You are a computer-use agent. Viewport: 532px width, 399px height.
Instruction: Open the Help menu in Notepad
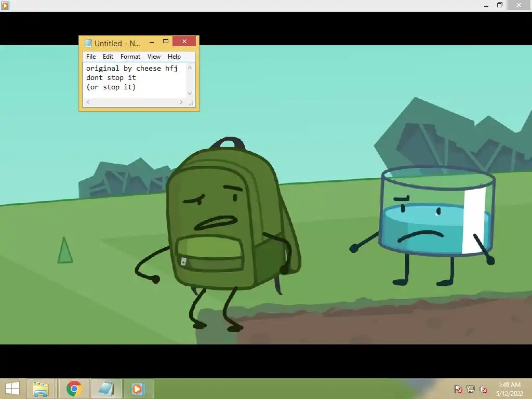[x=174, y=57]
